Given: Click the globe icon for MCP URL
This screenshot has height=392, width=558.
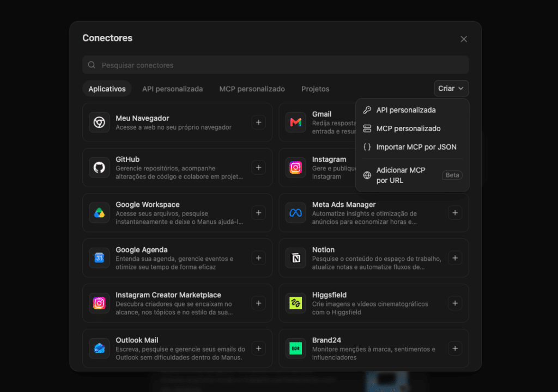Looking at the screenshot, I should click(367, 175).
